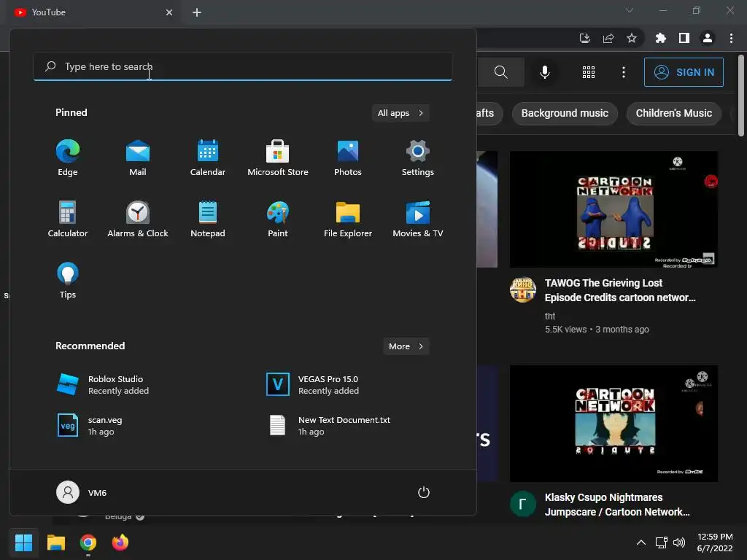This screenshot has width=747, height=560.
Task: Open Klasky Csupo Nightmares video thumbnail
Action: [x=614, y=424]
